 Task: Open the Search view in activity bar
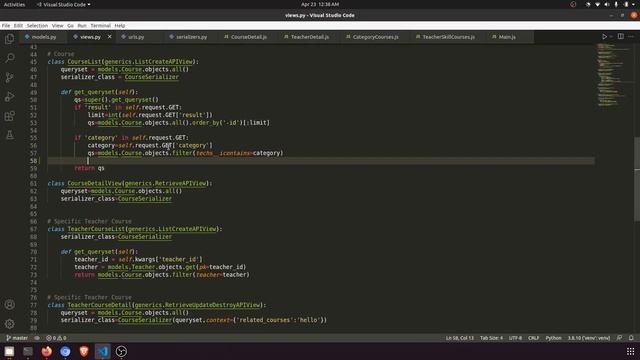pyautogui.click(x=9, y=58)
